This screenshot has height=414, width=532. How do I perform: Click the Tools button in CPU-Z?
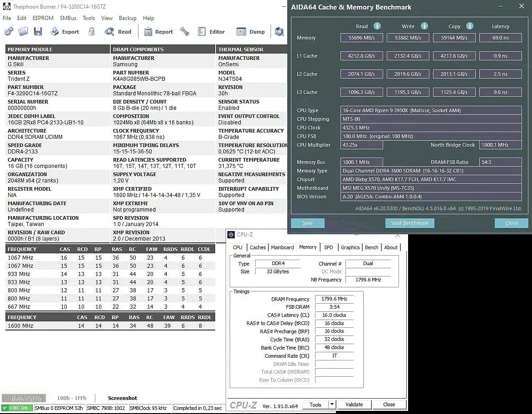coord(315,404)
